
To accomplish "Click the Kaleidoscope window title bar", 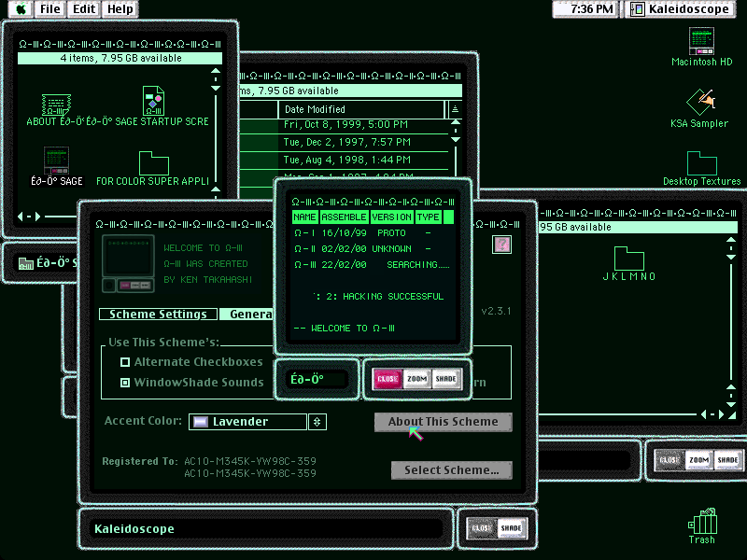I will [x=265, y=528].
